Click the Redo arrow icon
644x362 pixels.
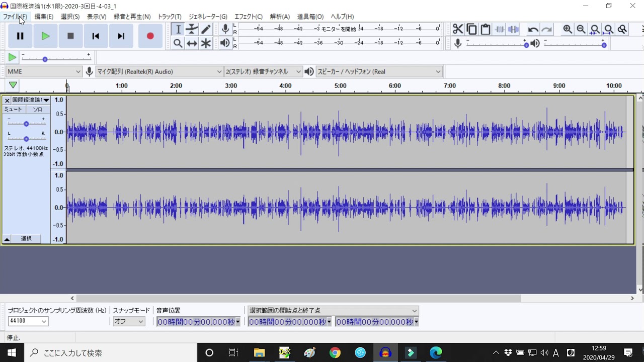point(546,29)
